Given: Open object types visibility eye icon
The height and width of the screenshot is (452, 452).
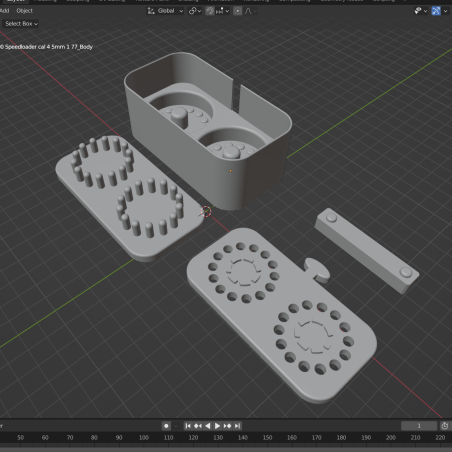Looking at the screenshot, I should click(418, 11).
